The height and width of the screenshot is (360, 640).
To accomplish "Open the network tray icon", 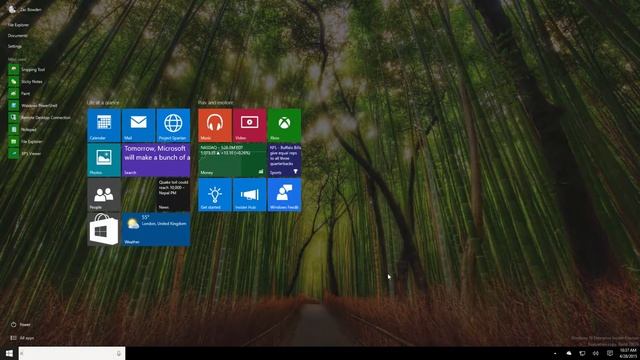I will click(x=582, y=353).
